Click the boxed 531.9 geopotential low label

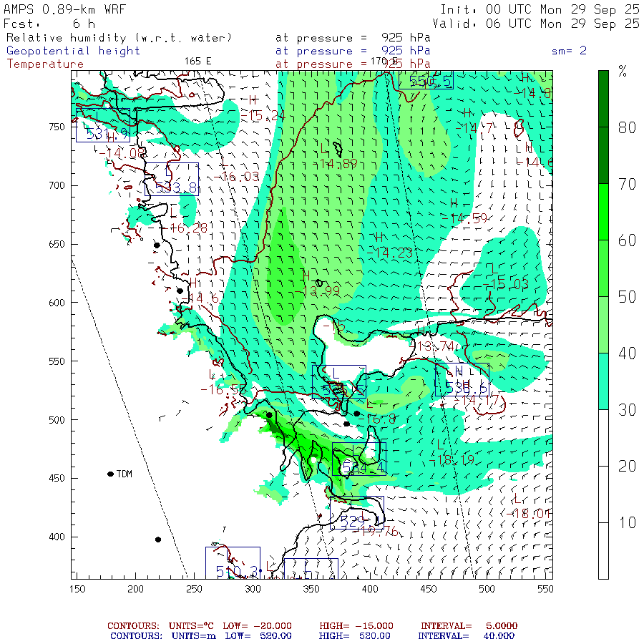pyautogui.click(x=103, y=125)
